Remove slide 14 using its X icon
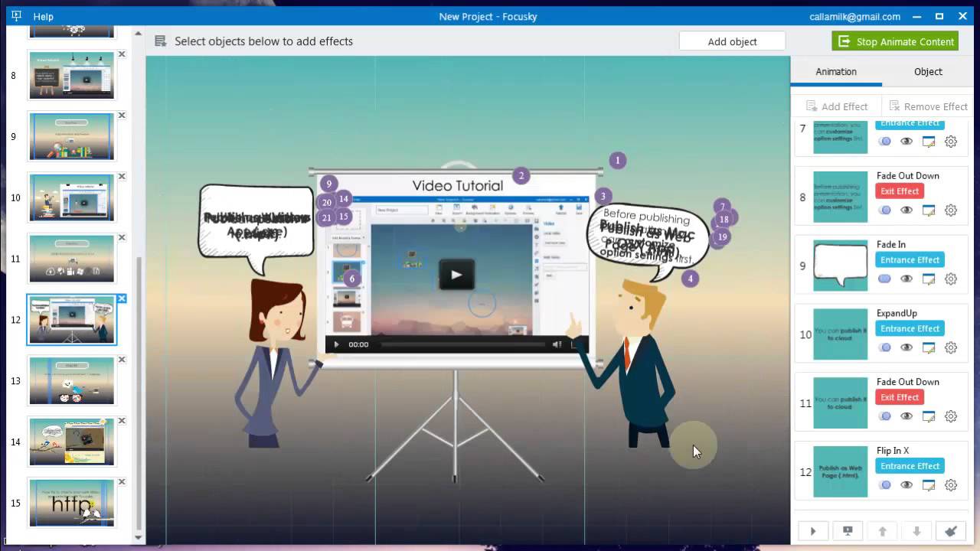 [122, 421]
